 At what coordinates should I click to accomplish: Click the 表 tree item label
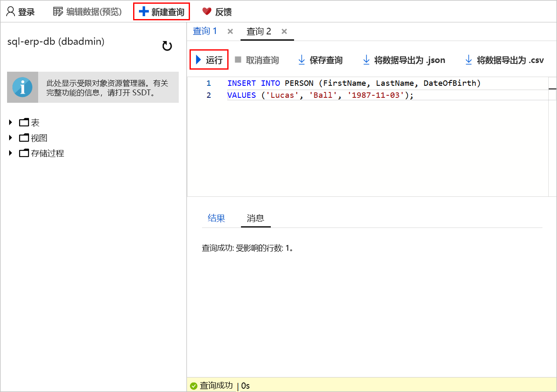tap(35, 123)
